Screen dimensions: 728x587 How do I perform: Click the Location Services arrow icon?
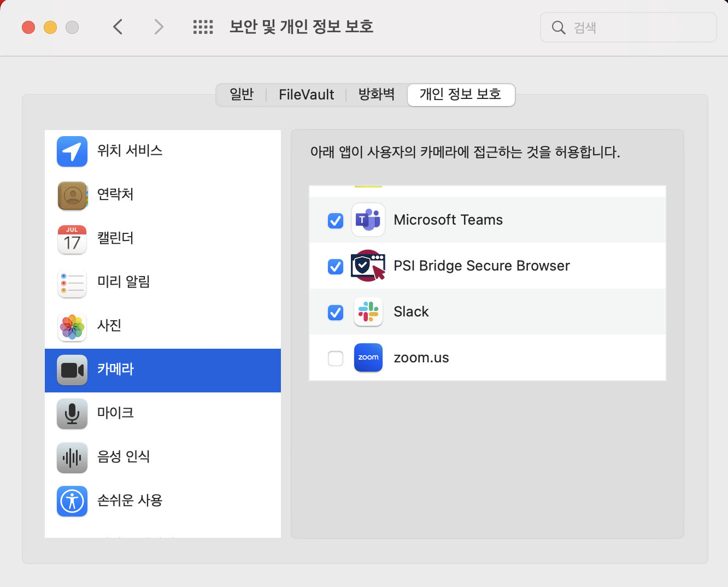pyautogui.click(x=72, y=151)
